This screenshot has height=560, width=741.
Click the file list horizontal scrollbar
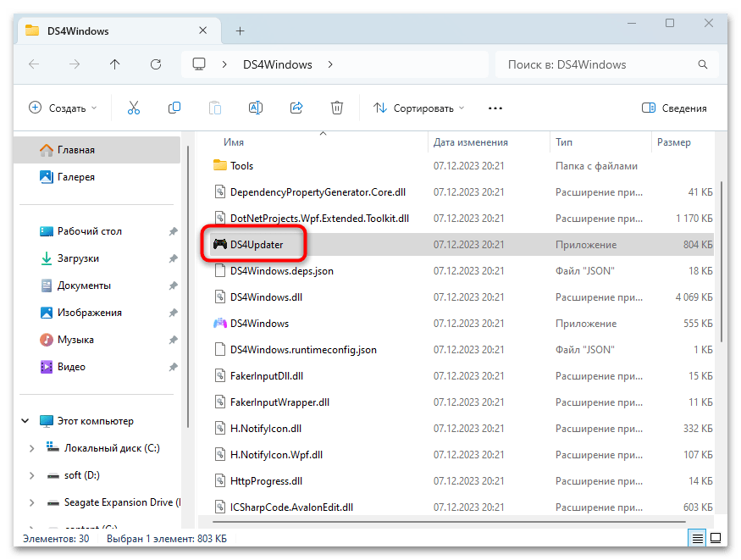[x=449, y=522]
